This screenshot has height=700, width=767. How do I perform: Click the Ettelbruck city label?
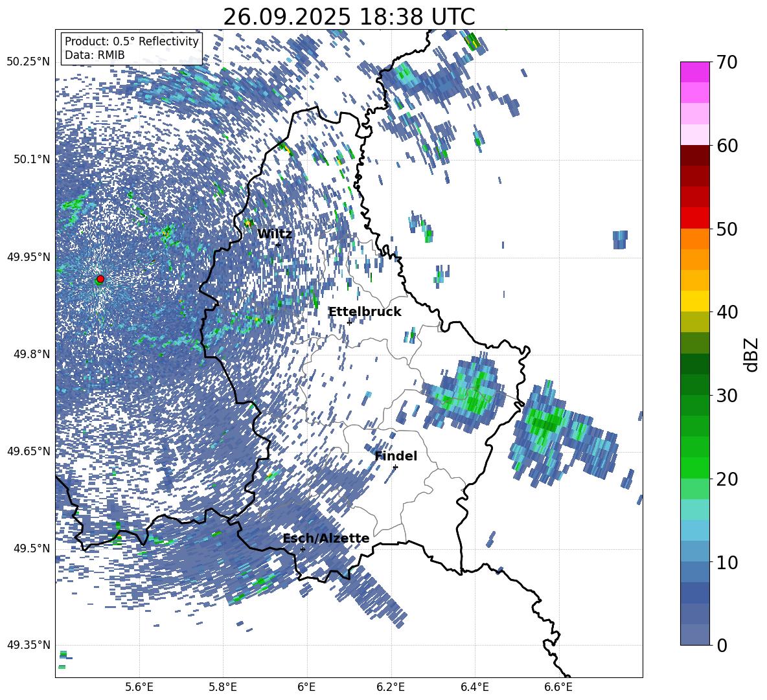pos(365,312)
